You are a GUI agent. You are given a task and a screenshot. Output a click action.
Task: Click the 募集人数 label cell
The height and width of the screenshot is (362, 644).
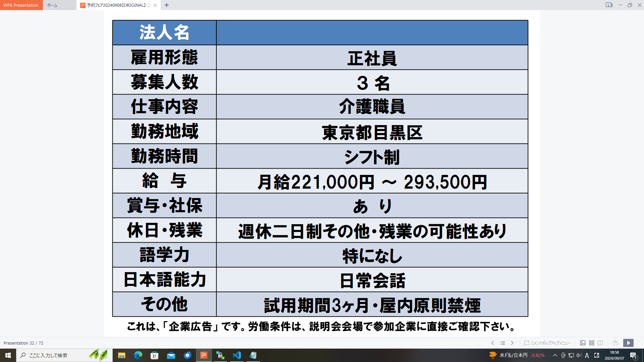(x=164, y=82)
